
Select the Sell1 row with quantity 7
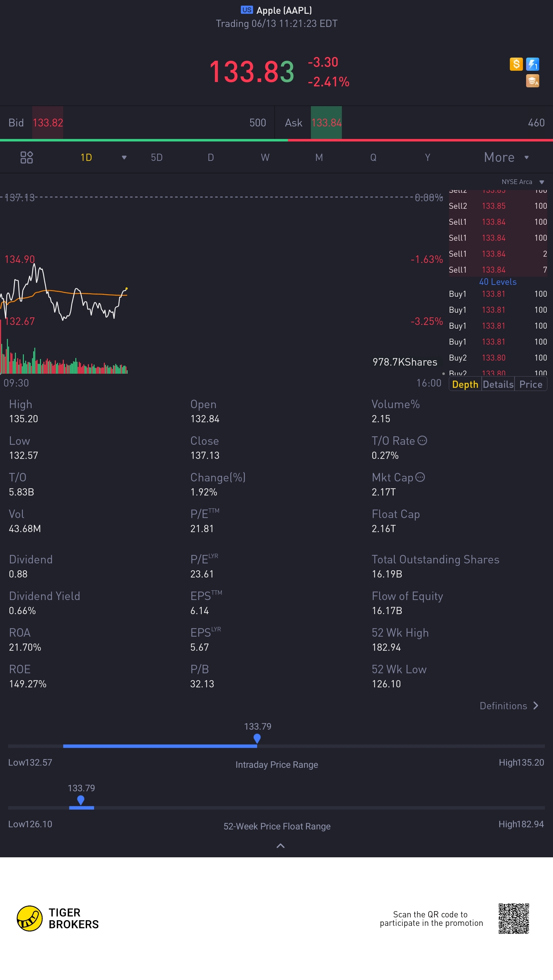click(x=498, y=270)
